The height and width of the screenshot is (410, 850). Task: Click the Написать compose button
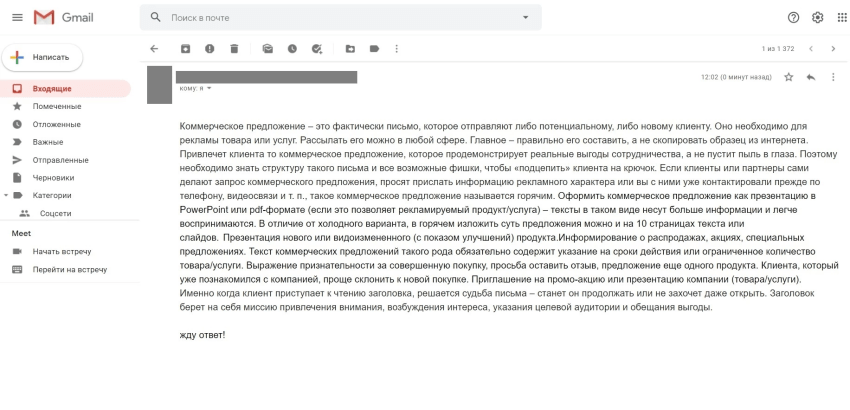point(42,57)
